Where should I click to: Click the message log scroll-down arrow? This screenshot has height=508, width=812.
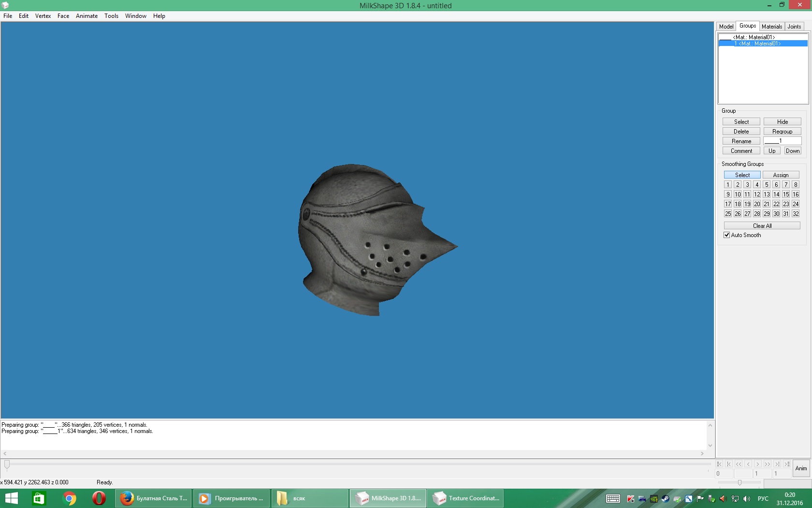tap(710, 446)
